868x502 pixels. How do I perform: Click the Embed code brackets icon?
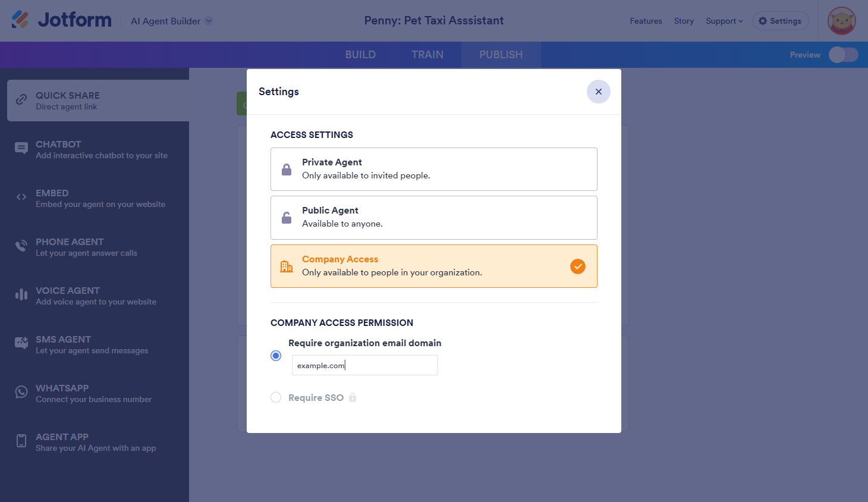coord(21,197)
